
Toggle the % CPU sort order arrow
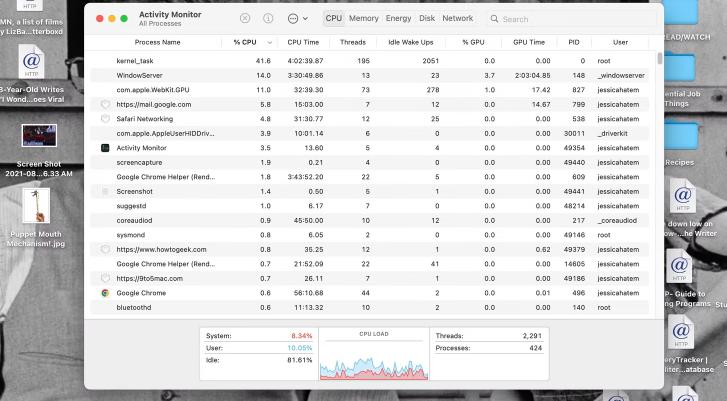(269, 43)
